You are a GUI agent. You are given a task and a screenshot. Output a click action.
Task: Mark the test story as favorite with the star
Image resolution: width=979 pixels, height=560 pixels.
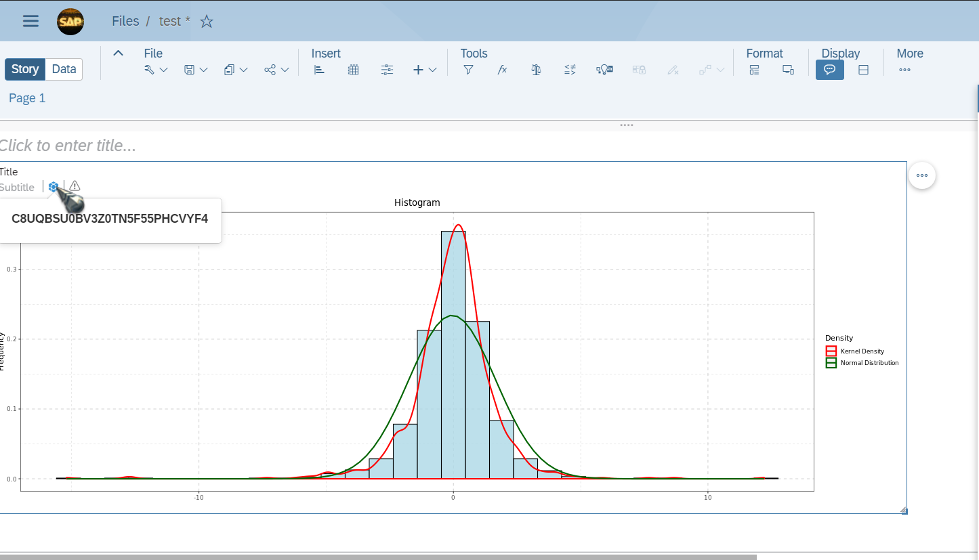tap(207, 22)
